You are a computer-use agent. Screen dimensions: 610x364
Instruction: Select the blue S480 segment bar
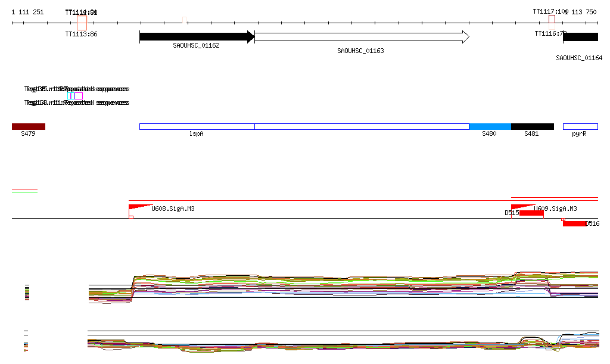coord(490,126)
